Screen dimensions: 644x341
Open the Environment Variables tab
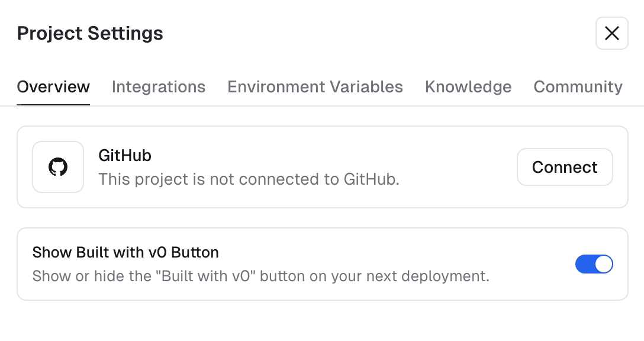(315, 86)
